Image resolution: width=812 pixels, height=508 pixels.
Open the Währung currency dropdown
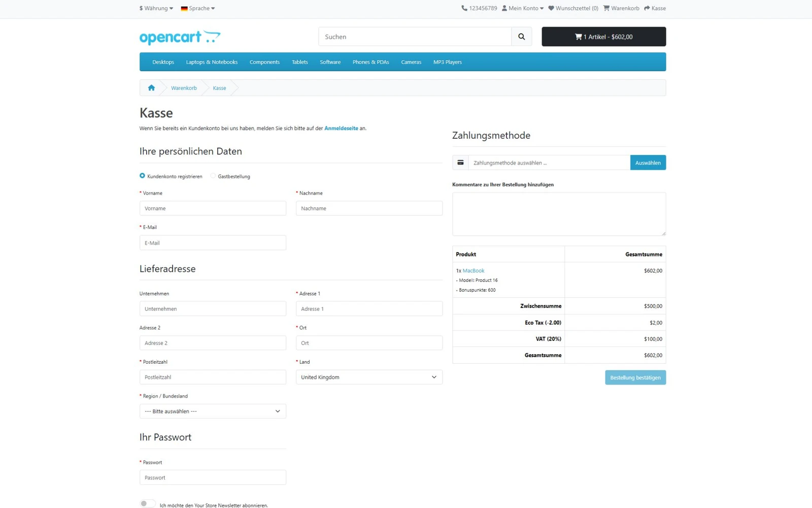(156, 8)
